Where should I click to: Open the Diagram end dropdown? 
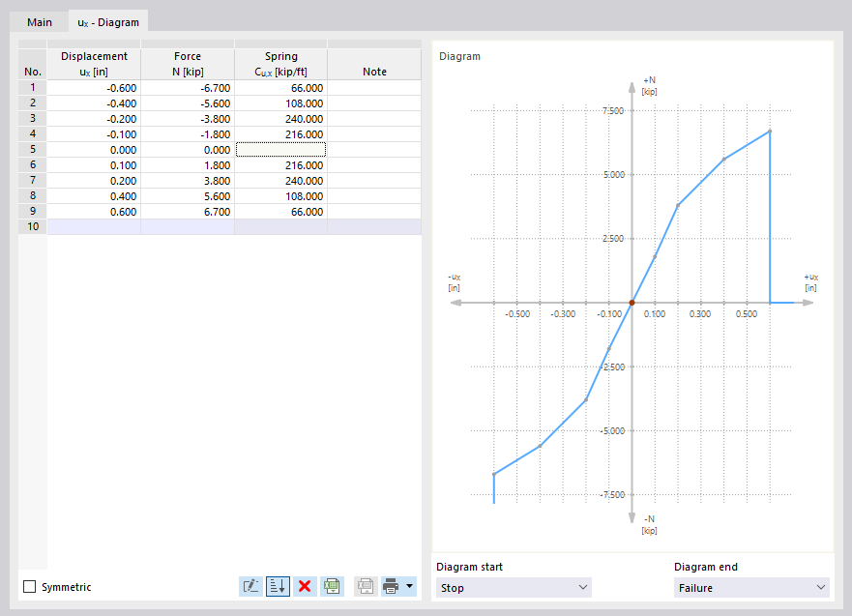pos(751,588)
